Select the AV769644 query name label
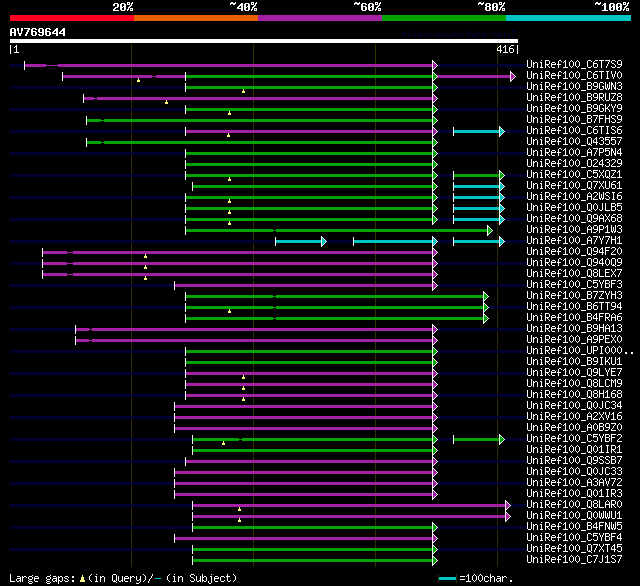This screenshot has width=640, height=586. click(38, 32)
